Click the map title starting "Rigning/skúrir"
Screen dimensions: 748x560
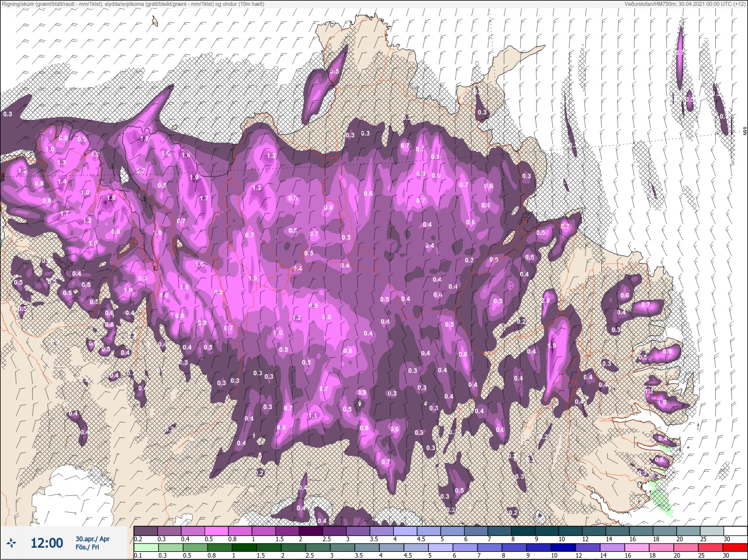132,4
